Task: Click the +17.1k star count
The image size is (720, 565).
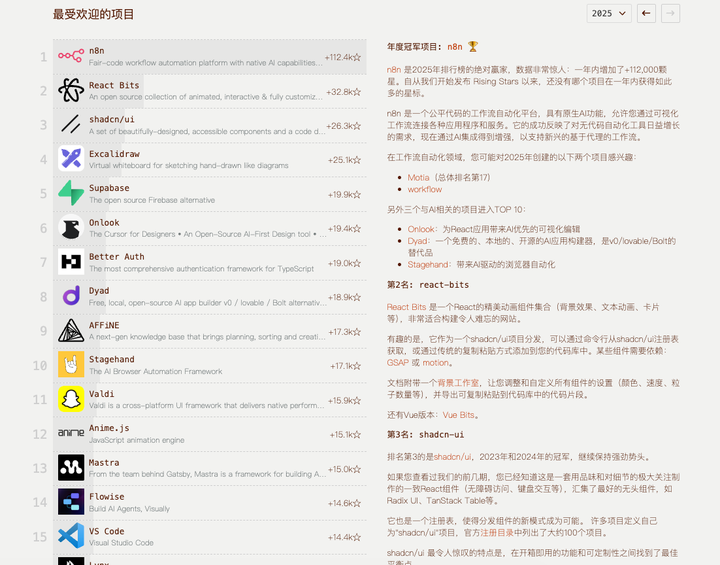Action: point(345,366)
